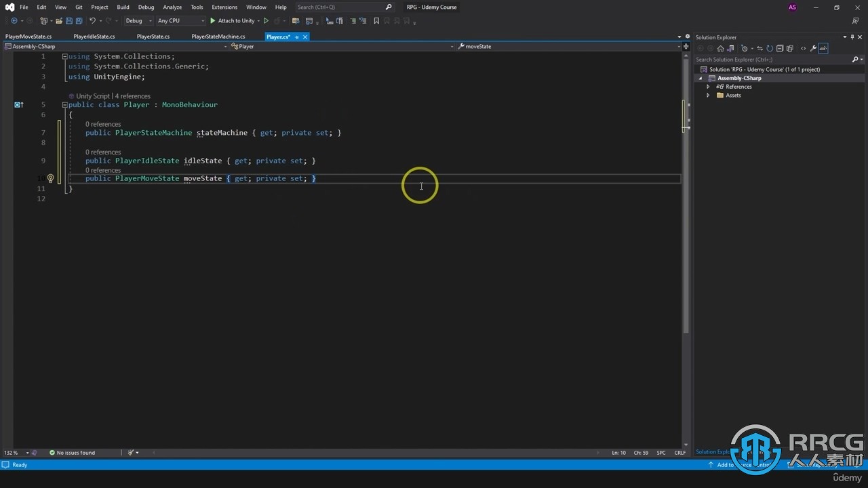Screen dimensions: 868x488
Task: Expand the References node
Action: point(708,87)
